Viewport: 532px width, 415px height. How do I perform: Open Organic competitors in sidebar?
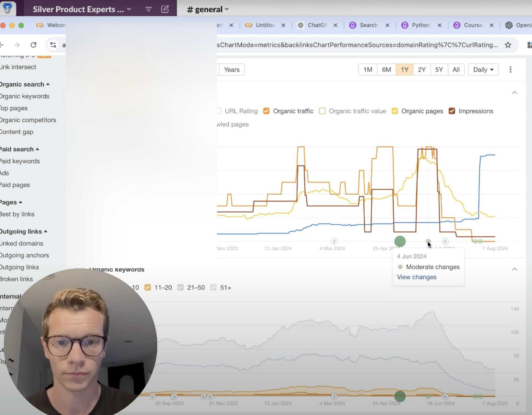(28, 120)
